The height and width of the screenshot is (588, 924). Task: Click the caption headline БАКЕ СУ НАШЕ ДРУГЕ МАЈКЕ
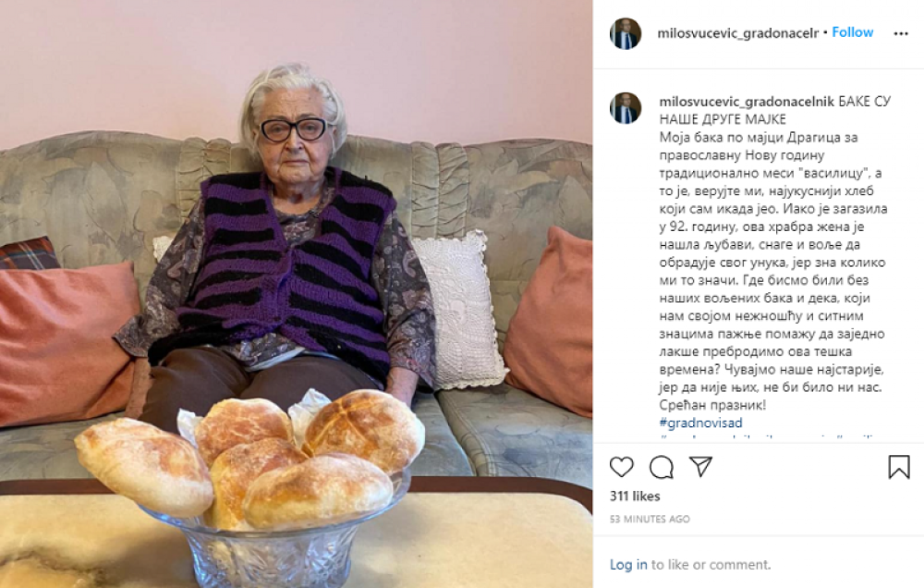tap(775, 110)
